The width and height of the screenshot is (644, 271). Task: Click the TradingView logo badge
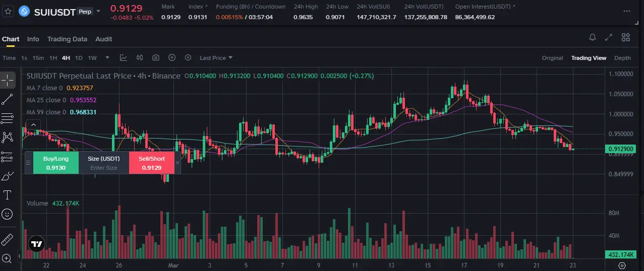click(x=36, y=244)
